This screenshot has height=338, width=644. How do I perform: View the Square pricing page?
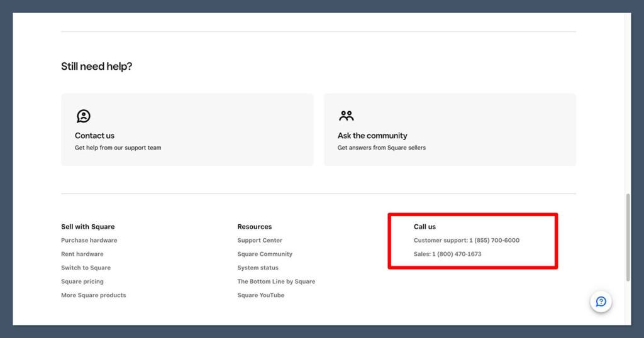click(82, 282)
